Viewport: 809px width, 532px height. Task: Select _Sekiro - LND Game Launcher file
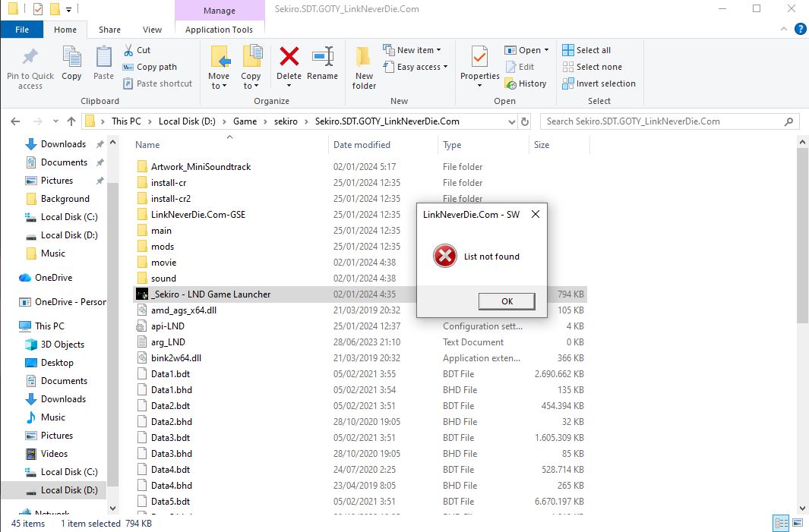click(210, 294)
